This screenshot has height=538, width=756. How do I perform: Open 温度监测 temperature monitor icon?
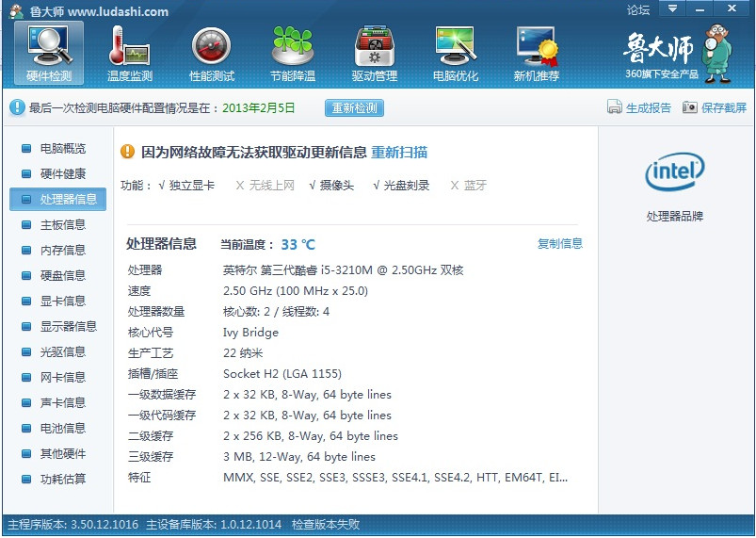tap(130, 53)
